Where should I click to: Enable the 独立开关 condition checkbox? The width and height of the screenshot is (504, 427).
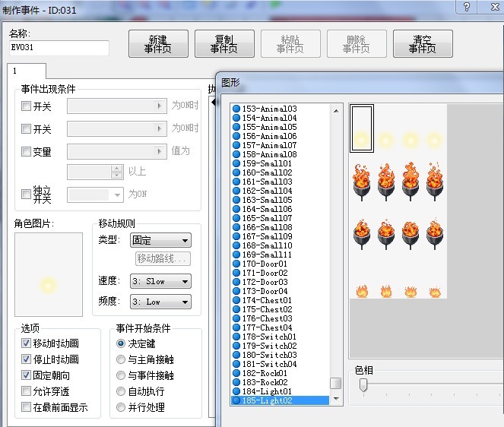click(26, 194)
